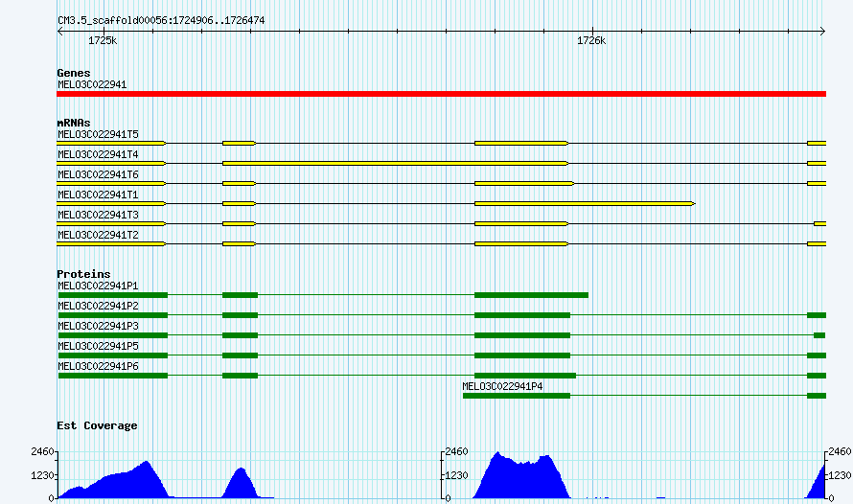
Task: Open transcript label MELO3C022941T1
Action: [x=98, y=195]
